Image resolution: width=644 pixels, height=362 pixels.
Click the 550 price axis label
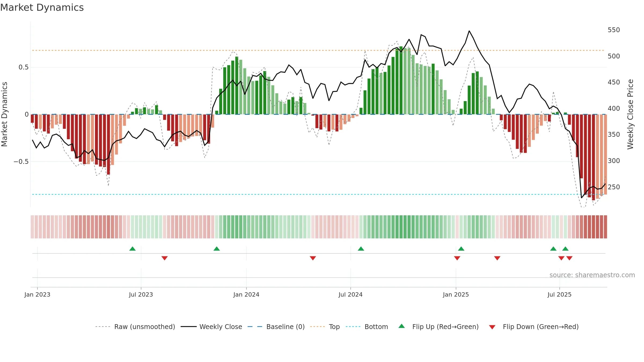click(614, 30)
